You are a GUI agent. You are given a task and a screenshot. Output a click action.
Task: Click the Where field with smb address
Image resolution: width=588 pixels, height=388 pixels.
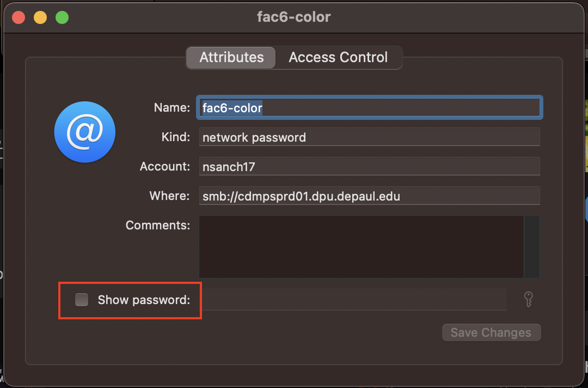tap(369, 196)
